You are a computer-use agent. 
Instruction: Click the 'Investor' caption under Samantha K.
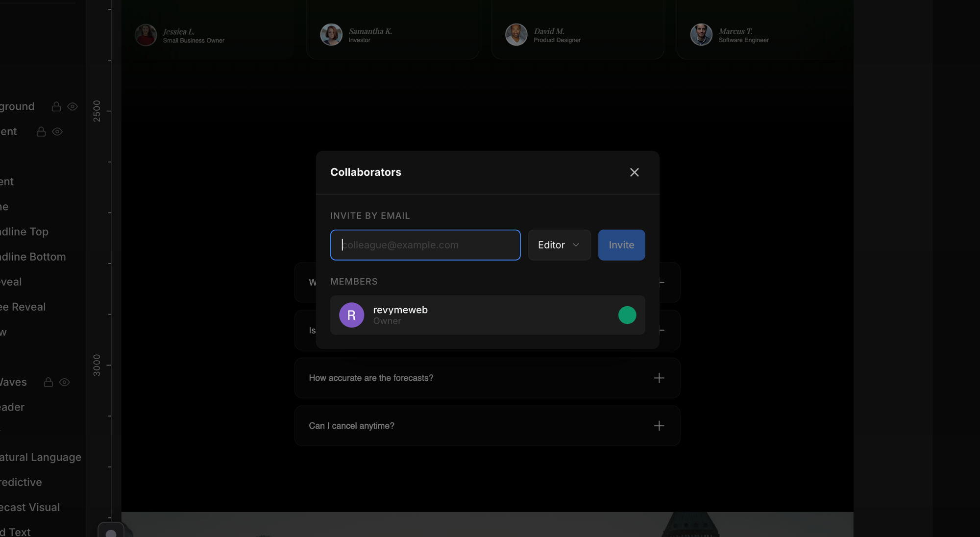tap(359, 40)
